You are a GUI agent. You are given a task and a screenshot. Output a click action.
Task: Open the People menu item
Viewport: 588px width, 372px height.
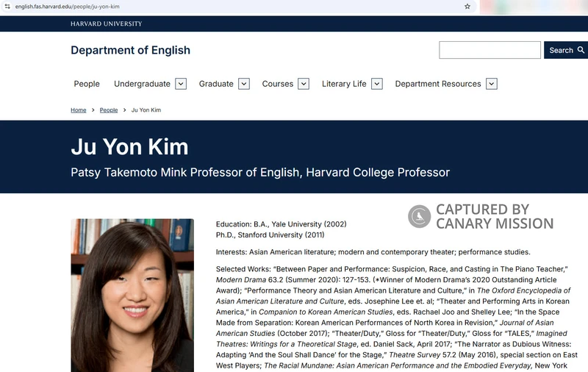pyautogui.click(x=87, y=84)
